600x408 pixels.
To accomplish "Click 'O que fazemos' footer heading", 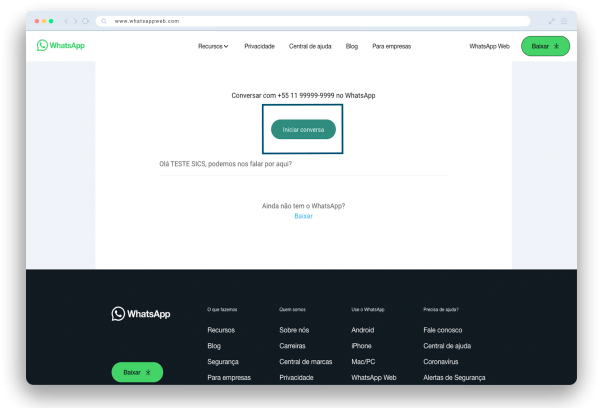I will tap(222, 309).
